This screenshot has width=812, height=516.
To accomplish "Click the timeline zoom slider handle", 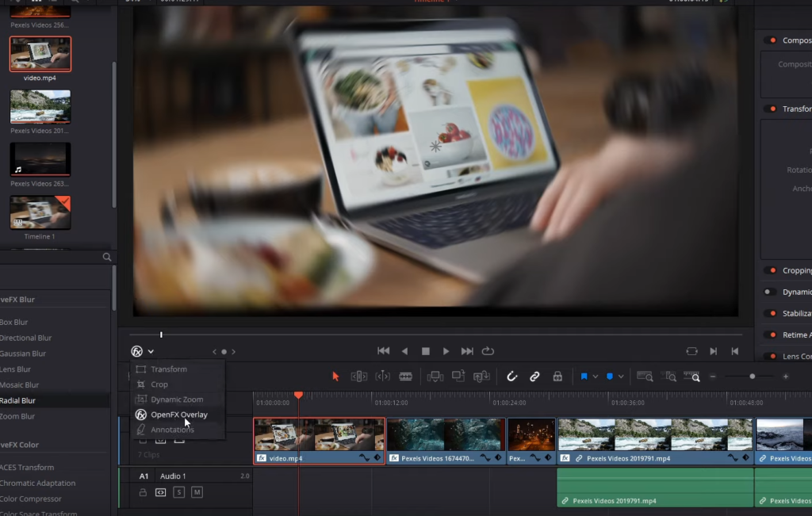I will click(753, 376).
